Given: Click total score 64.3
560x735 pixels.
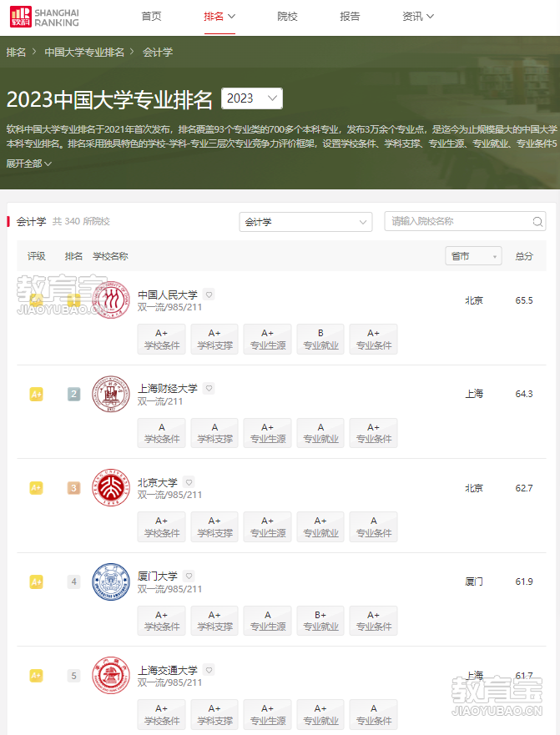Looking at the screenshot, I should pos(524,394).
